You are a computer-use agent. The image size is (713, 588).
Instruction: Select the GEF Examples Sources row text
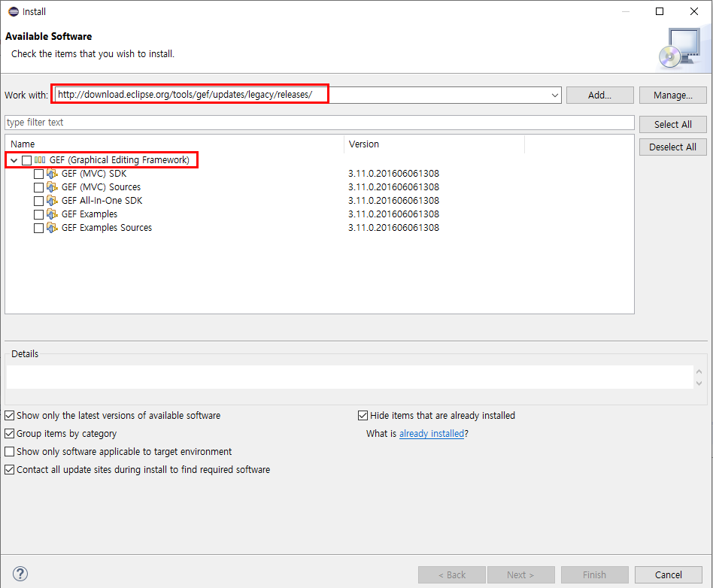click(107, 228)
